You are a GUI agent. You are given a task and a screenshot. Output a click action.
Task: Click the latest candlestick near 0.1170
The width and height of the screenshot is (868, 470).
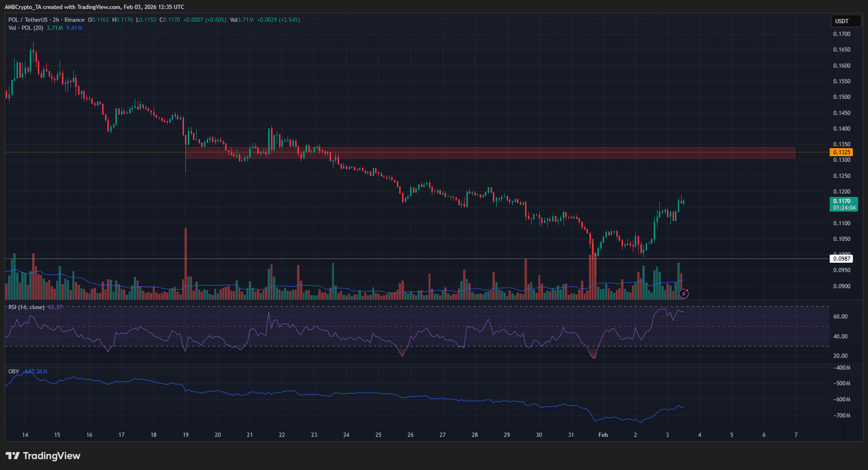(x=683, y=202)
